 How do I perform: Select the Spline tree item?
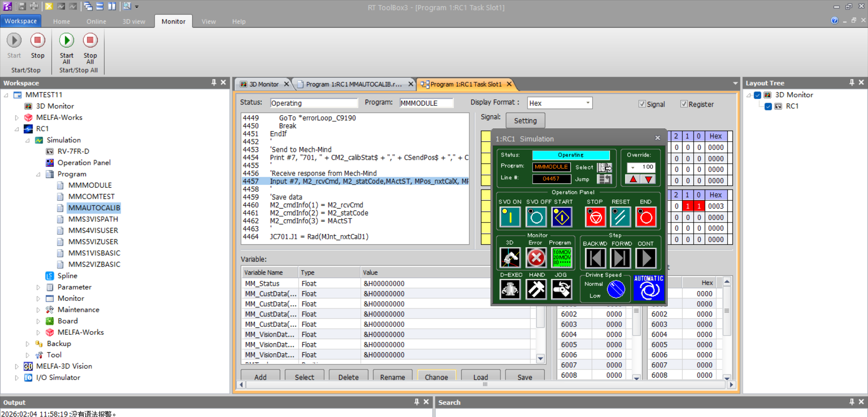pyautogui.click(x=67, y=276)
